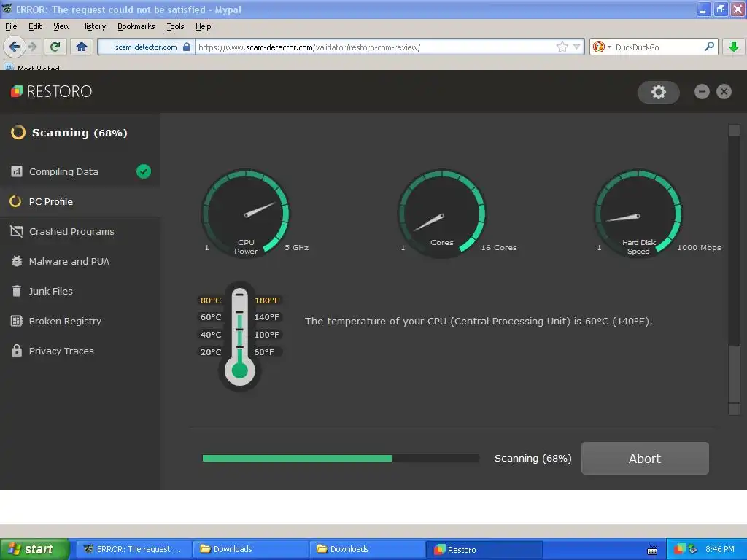Click the Scanning (68%) header text
This screenshot has width=747, height=560.
tap(80, 133)
